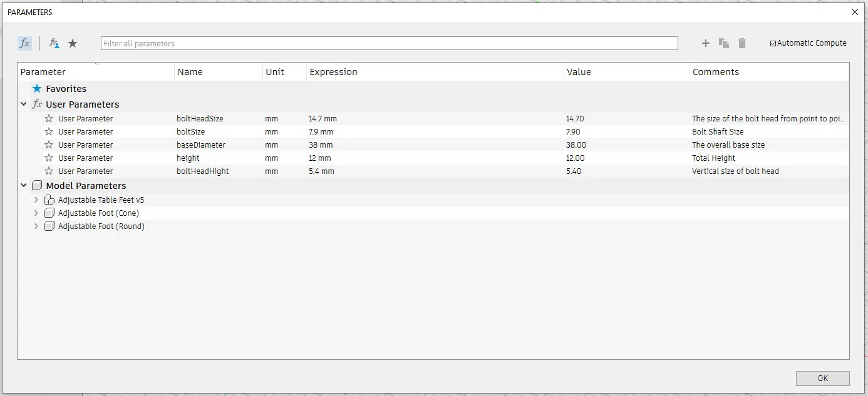Click the value 14.70 cell

575,118
